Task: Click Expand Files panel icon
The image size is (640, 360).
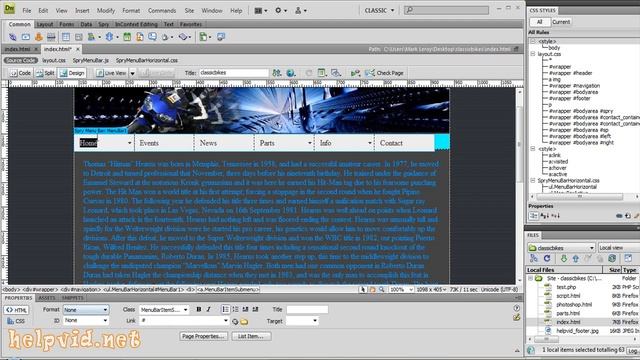Action: [x=628, y=258]
